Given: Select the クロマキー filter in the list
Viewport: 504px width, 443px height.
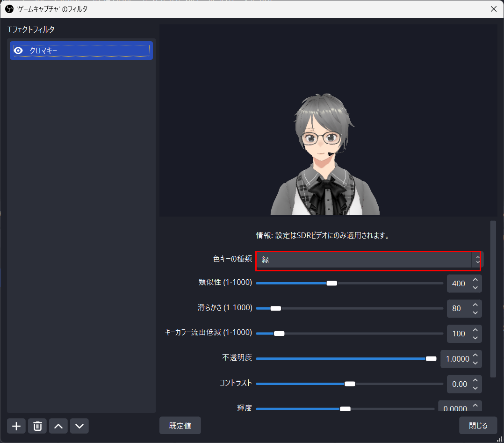Looking at the screenshot, I should coord(81,51).
